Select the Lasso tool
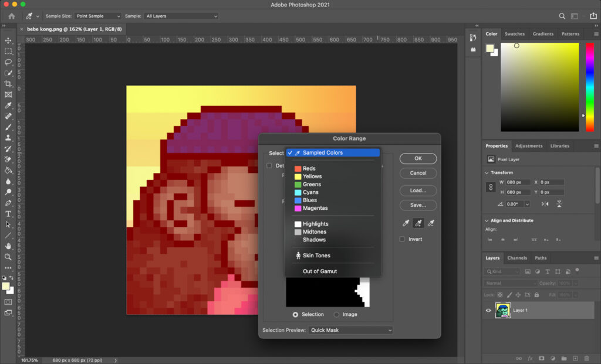The image size is (601, 364). 8,62
